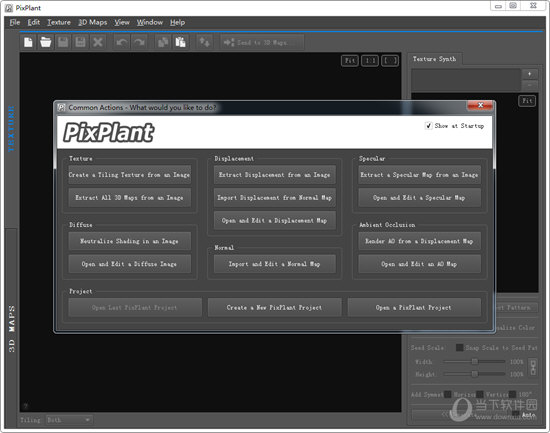Viewport: 550px width, 433px height.
Task: Click the seed image list area in Texture Synth
Action: tap(466, 80)
